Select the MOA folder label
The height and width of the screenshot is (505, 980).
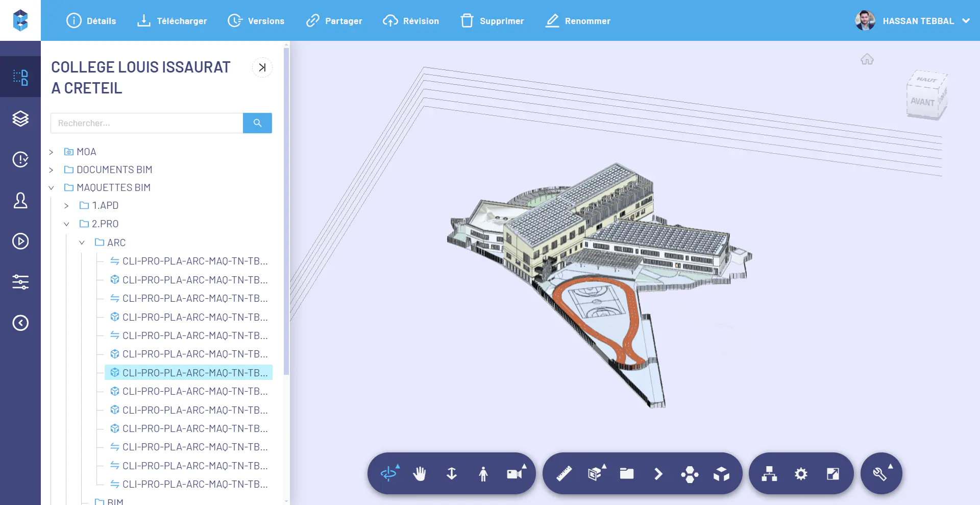[86, 152]
